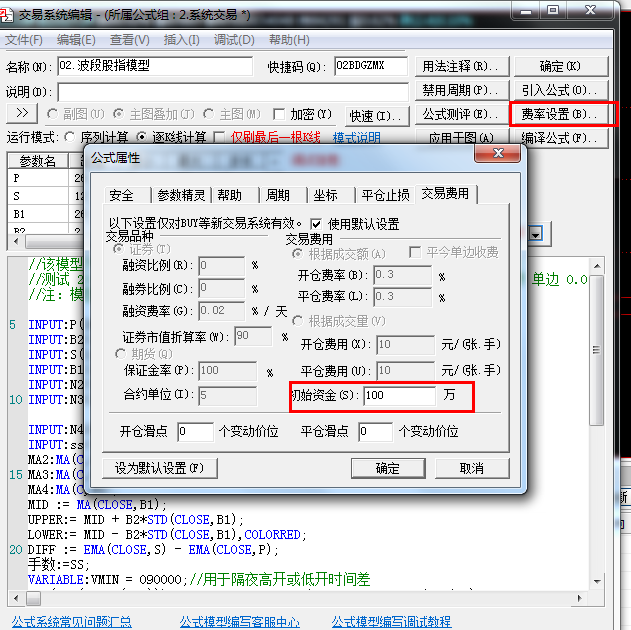Select the 副图(U) radio option
This screenshot has height=630, width=631.
pyautogui.click(x=52, y=114)
